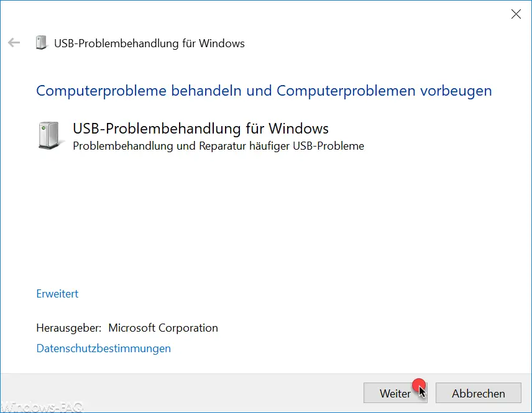Click the Microsoft Corporation publisher name

[x=163, y=328]
